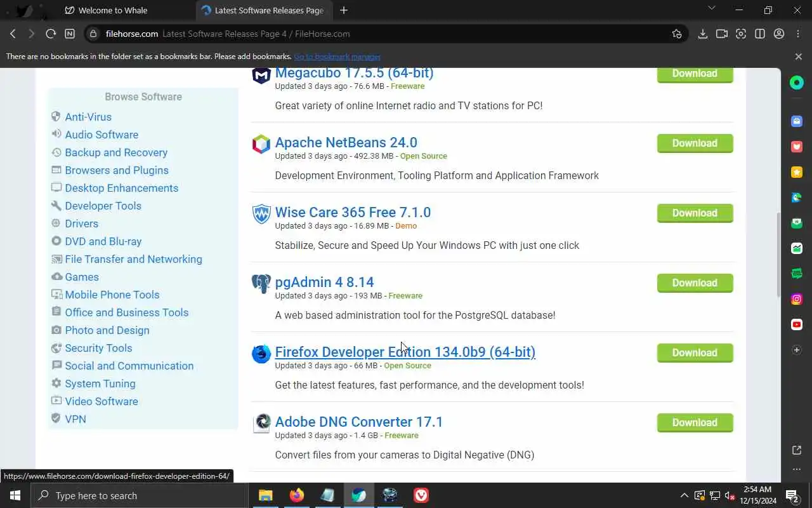
Task: Click the pgAdmin elephant icon
Action: [x=261, y=284]
